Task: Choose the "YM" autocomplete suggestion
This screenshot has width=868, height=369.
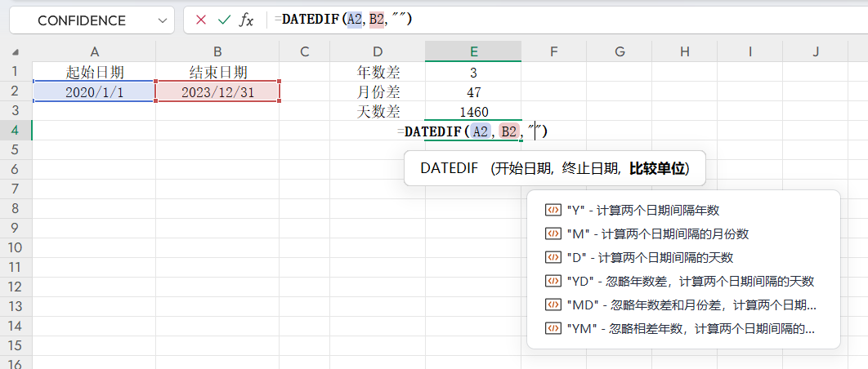Action: pyautogui.click(x=691, y=328)
